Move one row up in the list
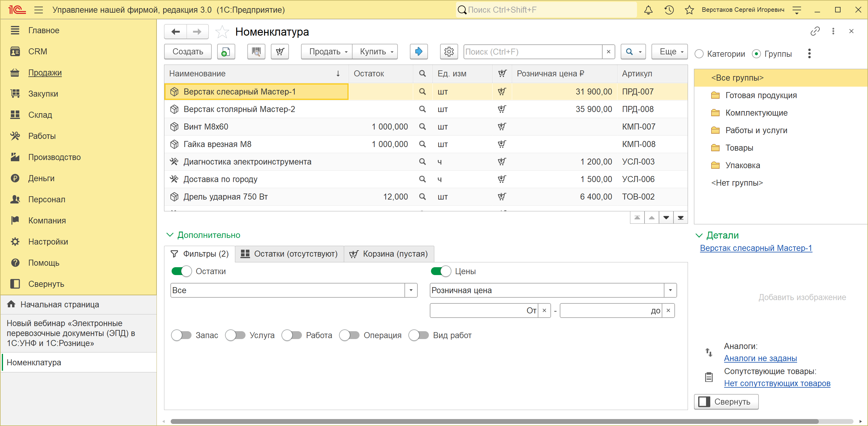The width and height of the screenshot is (868, 426). click(651, 218)
